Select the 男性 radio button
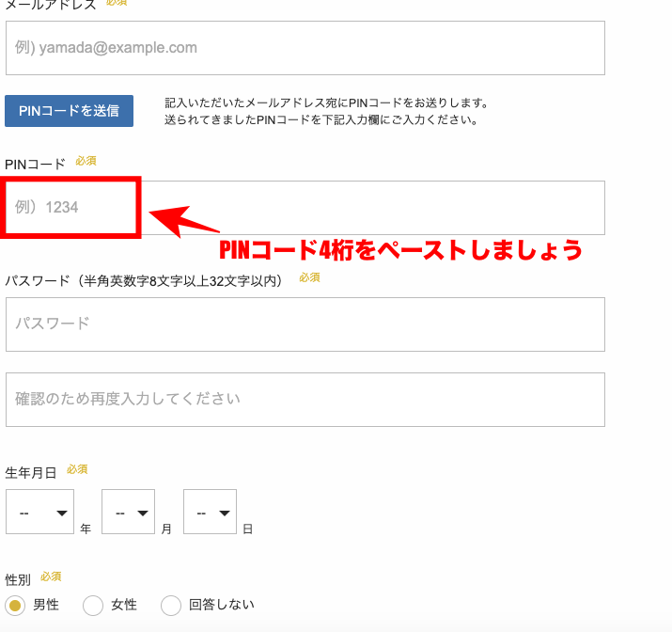Viewport: 672px width, 632px height. coord(15,605)
